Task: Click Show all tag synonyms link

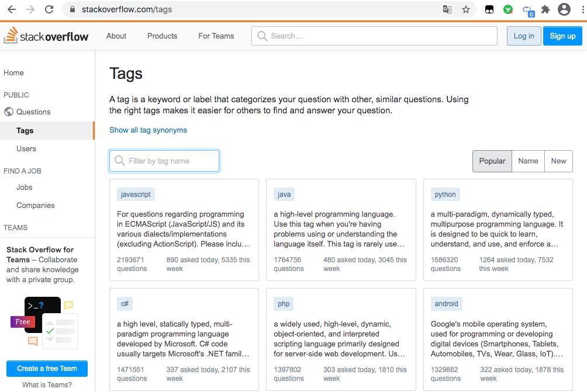Action: click(148, 130)
